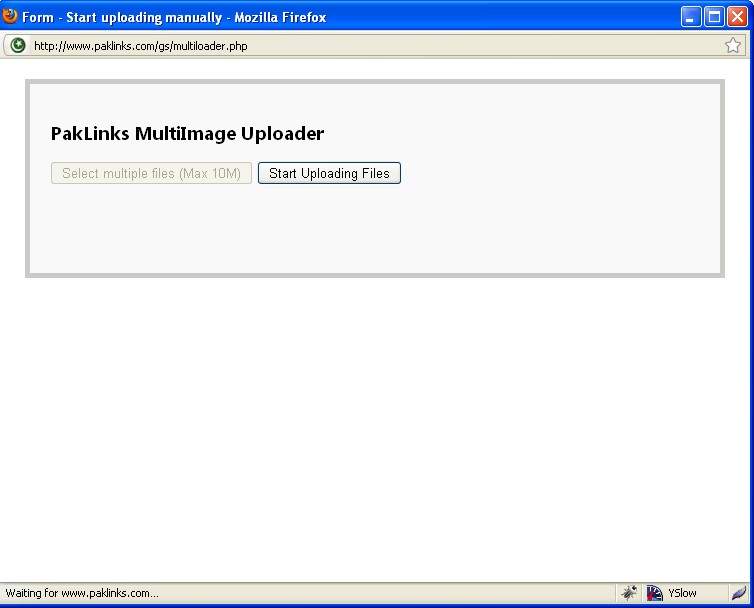Bookmark this page with the star icon
Image resolution: width=754 pixels, height=608 pixels.
[733, 45]
